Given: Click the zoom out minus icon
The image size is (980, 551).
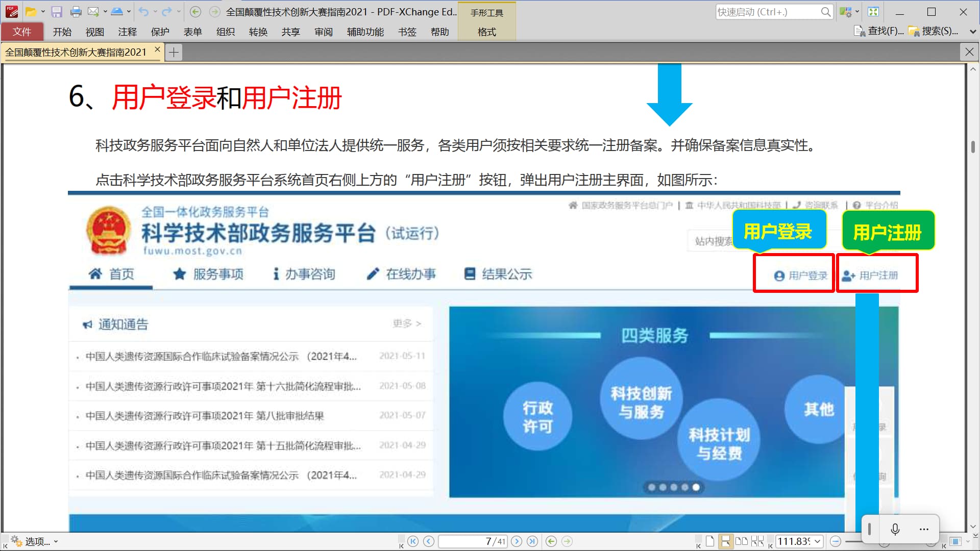Looking at the screenshot, I should coord(836,541).
